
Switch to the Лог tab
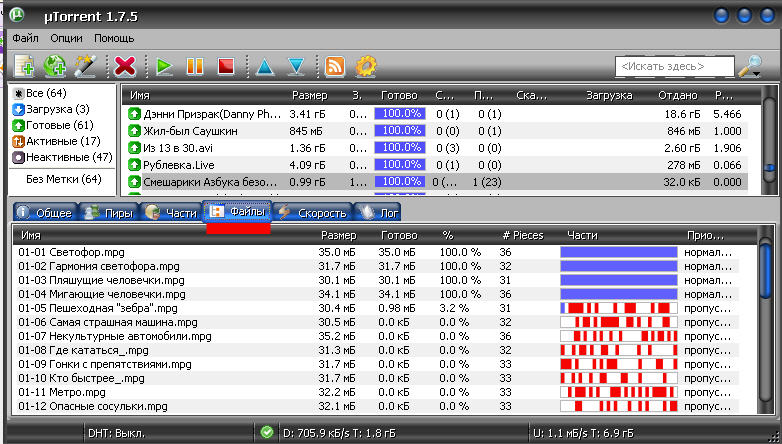(x=378, y=213)
